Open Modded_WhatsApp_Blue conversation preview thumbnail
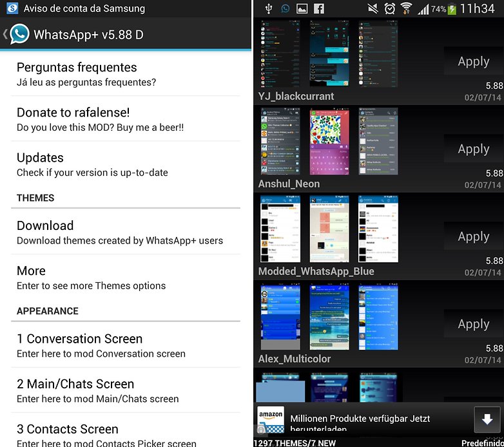 [x=329, y=229]
